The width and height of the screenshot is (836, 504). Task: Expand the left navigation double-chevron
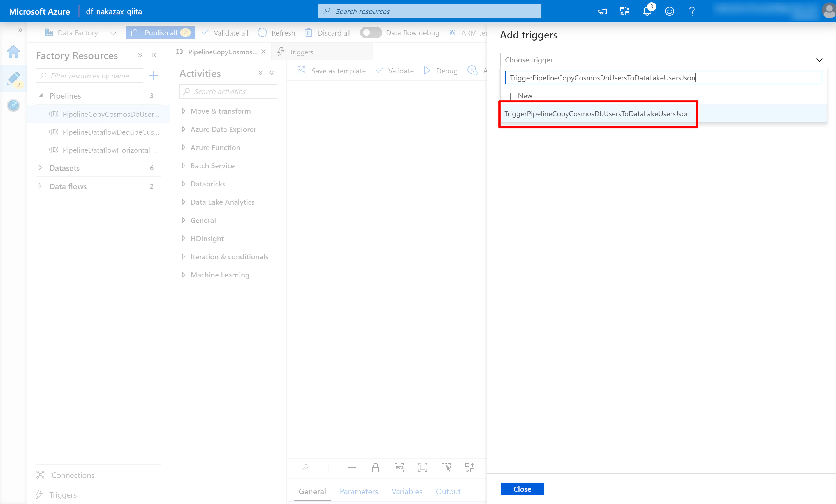click(20, 30)
